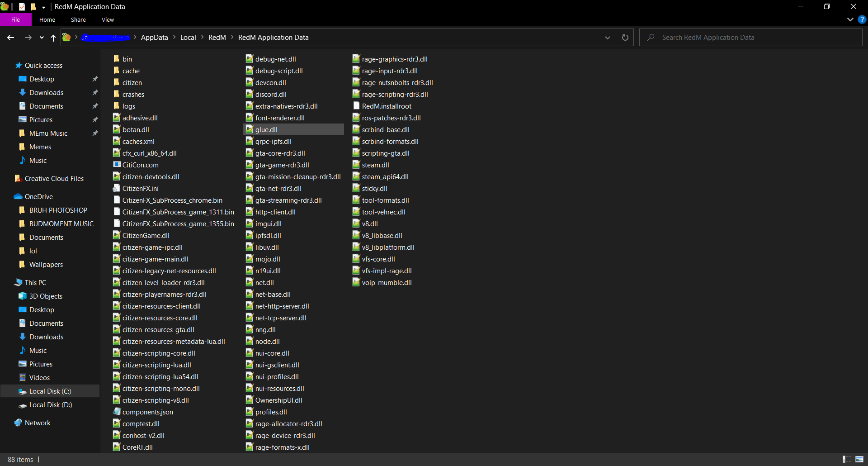Click the search magnifier in search box

651,37
